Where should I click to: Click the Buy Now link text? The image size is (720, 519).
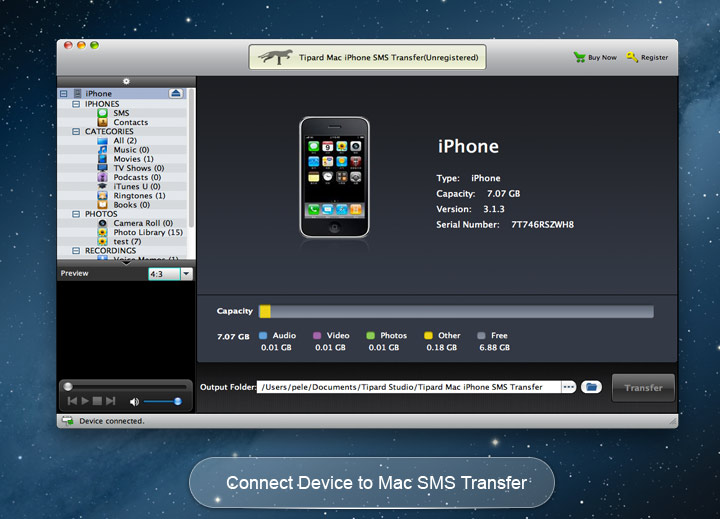(x=602, y=57)
